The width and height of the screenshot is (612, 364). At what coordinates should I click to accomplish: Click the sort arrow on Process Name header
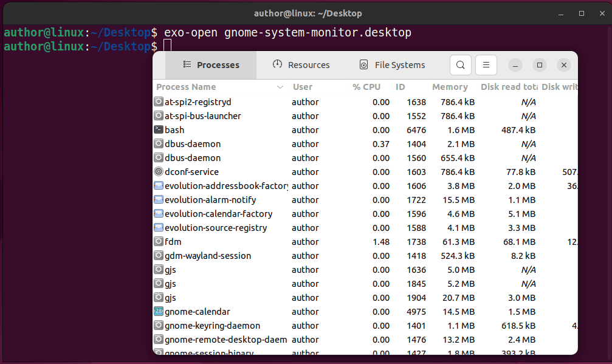pyautogui.click(x=280, y=87)
